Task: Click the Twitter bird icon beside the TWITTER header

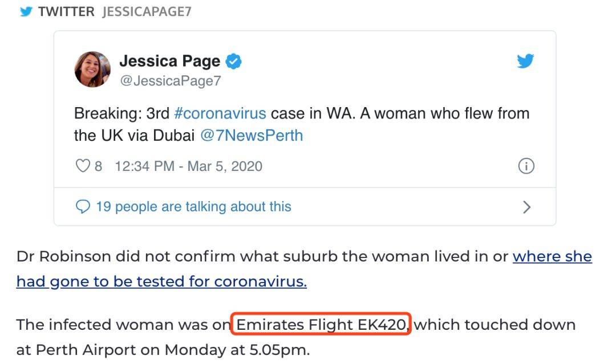Action: pos(26,11)
